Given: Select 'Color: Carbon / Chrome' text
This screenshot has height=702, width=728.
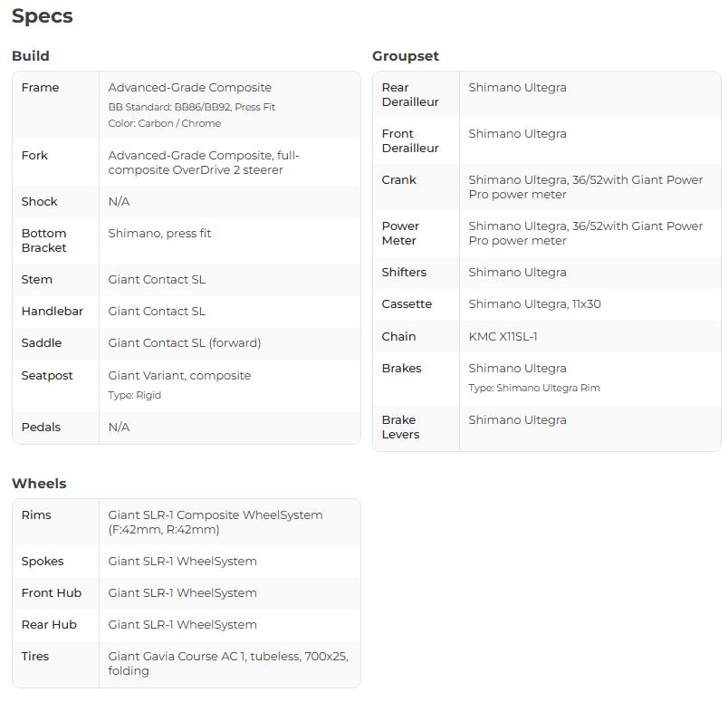Looking at the screenshot, I should tap(165, 123).
